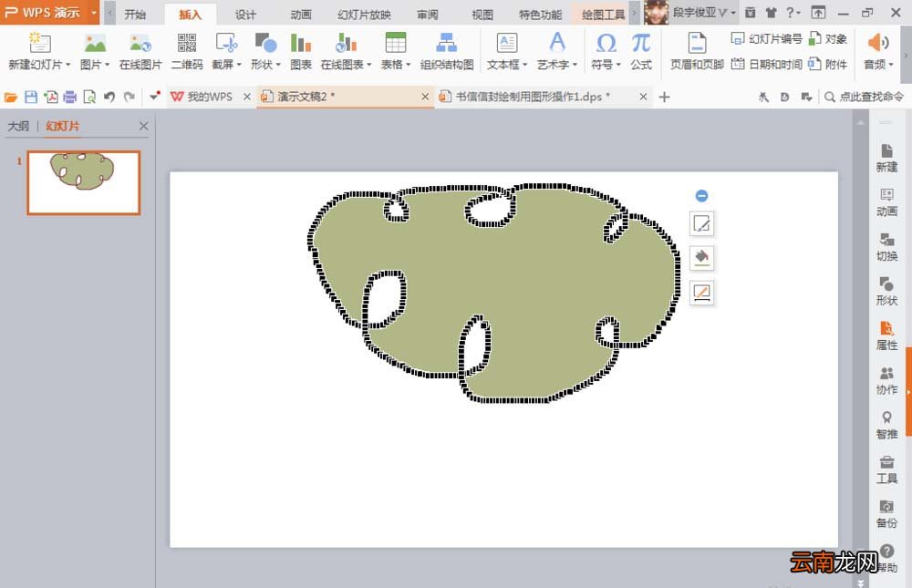912x588 pixels.
Task: Open 页眉和页脚 header and footer
Action: (x=697, y=51)
